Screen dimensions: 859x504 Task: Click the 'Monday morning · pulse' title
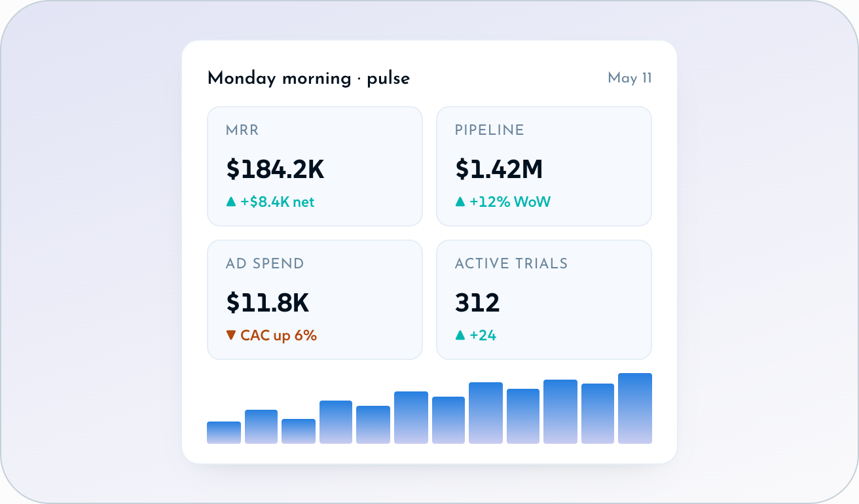pos(308,79)
